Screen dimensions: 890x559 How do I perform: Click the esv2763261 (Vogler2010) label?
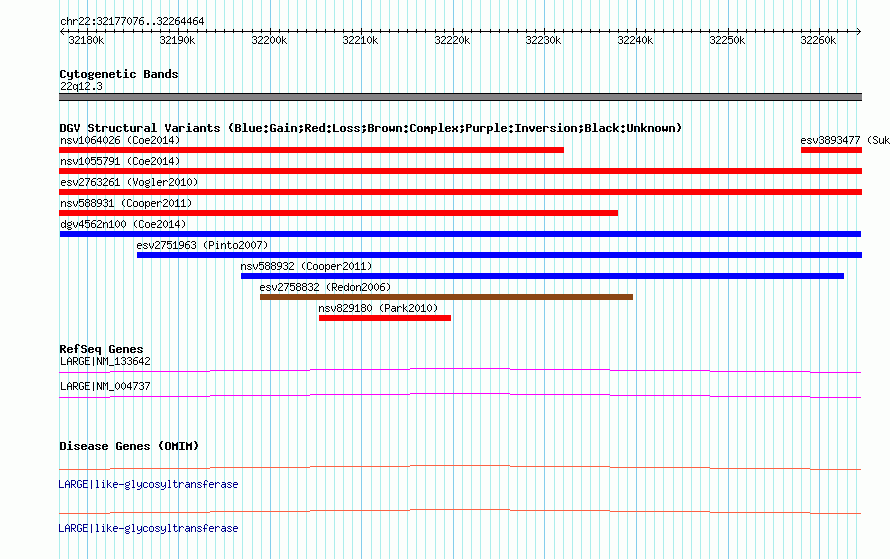coord(129,182)
